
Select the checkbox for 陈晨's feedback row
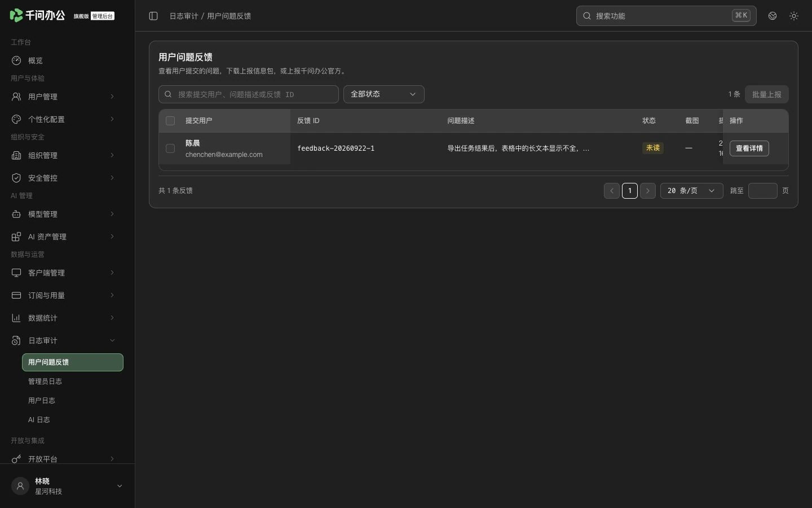tap(170, 148)
